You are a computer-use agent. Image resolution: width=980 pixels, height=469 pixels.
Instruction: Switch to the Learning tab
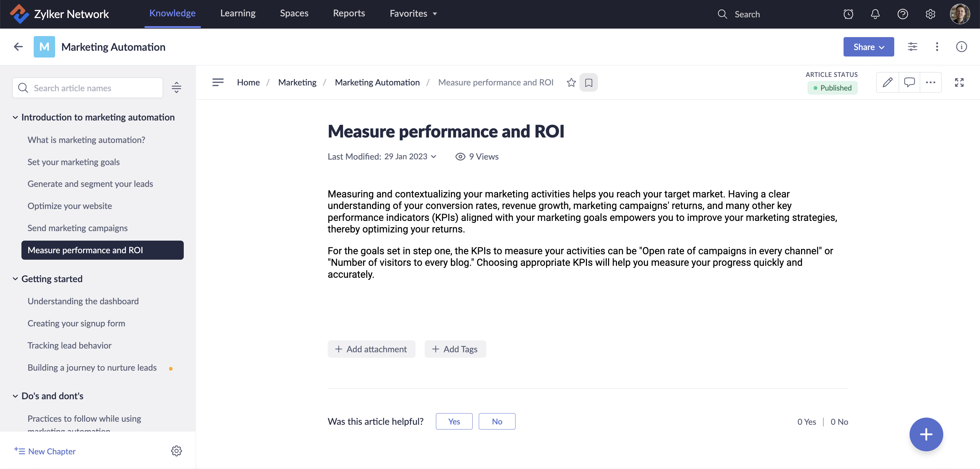(238, 13)
